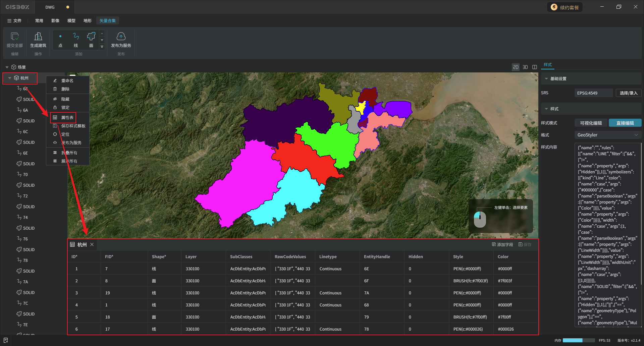Choose 属性表 from the context menu
Viewport: 644px width, 346px height.
pyautogui.click(x=67, y=118)
